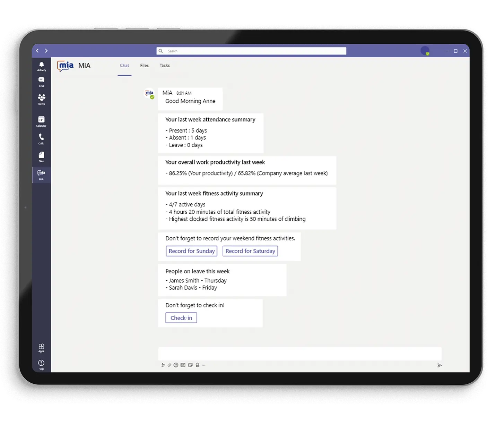Click "Don't forget to record your weekend" text

[230, 238]
